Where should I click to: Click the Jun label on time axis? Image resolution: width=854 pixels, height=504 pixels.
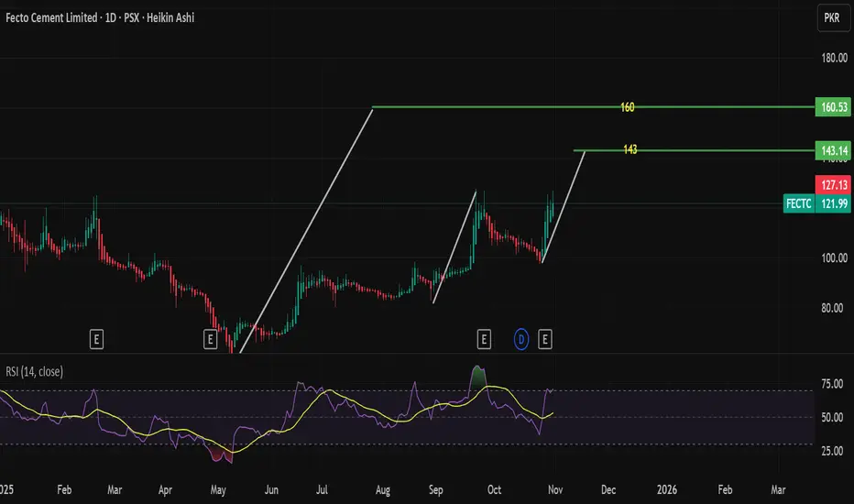pyautogui.click(x=271, y=489)
